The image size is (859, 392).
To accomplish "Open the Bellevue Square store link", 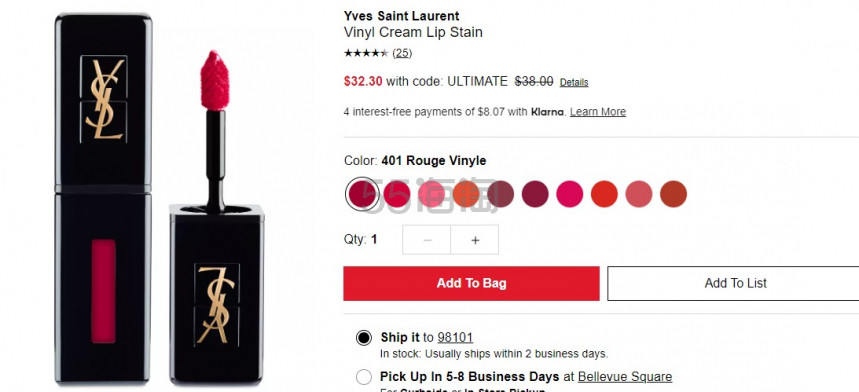I will click(x=625, y=377).
